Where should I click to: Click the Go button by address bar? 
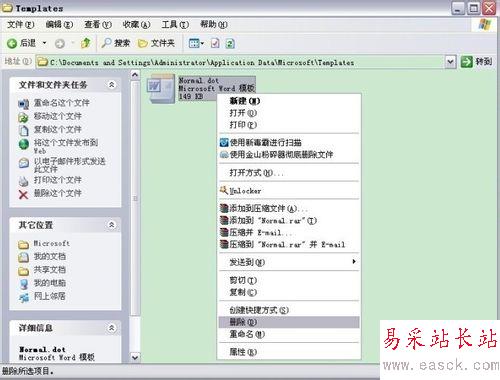coord(476,62)
